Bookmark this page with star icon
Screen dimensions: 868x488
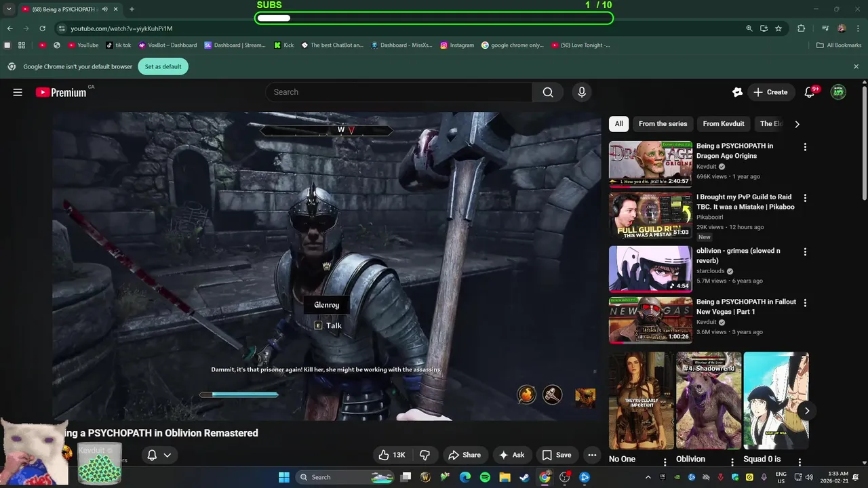click(x=778, y=28)
